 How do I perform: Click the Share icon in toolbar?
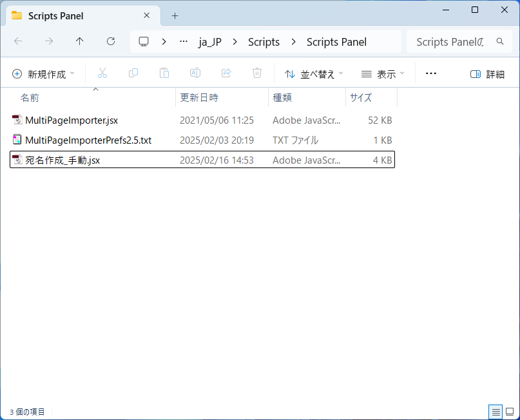click(226, 73)
